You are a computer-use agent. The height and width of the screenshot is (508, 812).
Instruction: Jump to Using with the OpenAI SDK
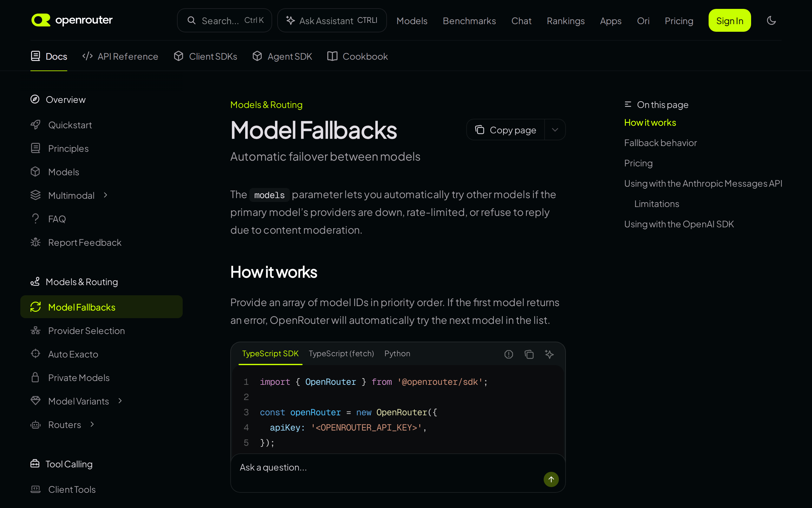[x=679, y=224]
